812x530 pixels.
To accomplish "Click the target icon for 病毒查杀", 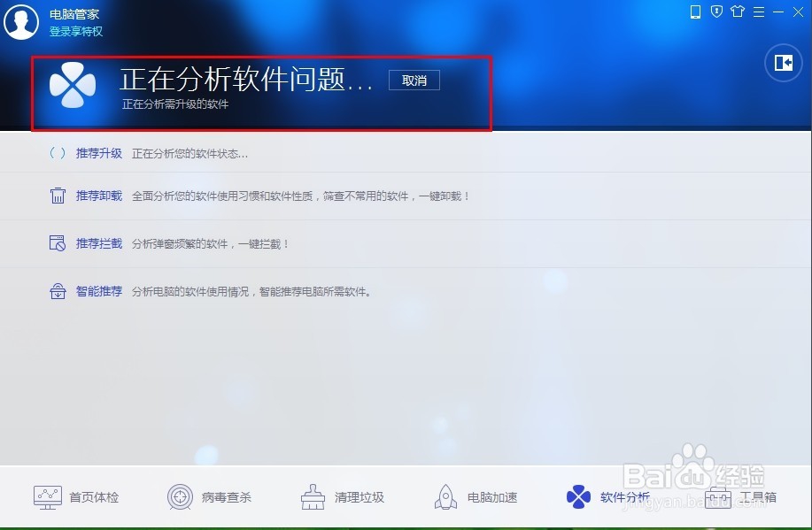I will tap(181, 497).
